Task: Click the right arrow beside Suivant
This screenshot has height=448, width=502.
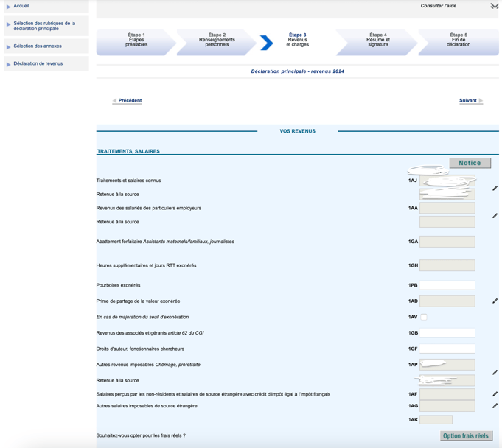Action: coord(481,101)
